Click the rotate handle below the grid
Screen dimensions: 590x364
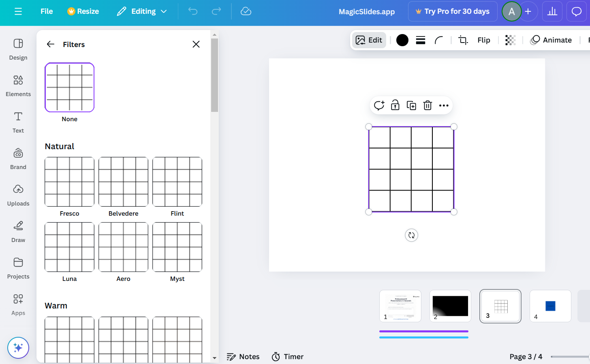411,235
